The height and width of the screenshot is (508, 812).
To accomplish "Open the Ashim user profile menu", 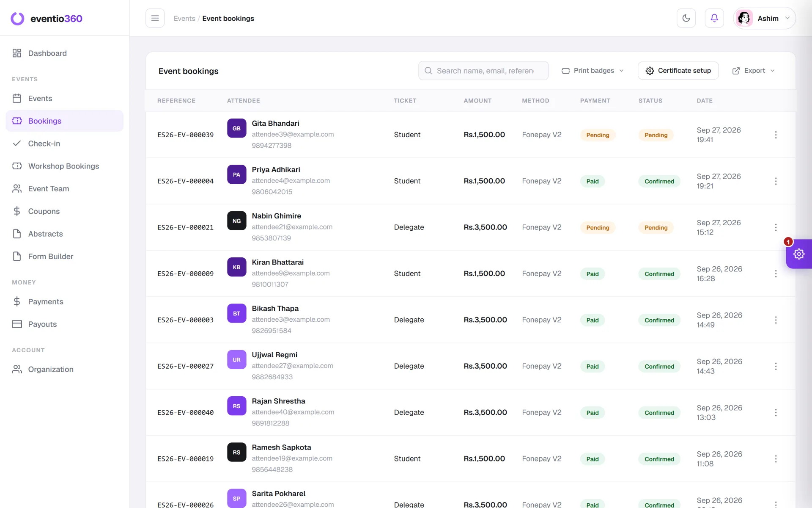I will (764, 18).
